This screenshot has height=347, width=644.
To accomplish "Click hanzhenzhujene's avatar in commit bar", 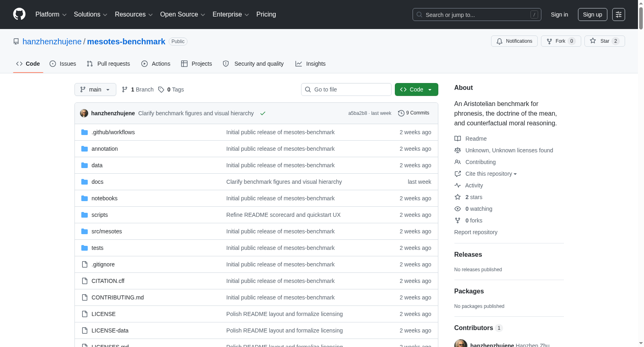I will (84, 113).
